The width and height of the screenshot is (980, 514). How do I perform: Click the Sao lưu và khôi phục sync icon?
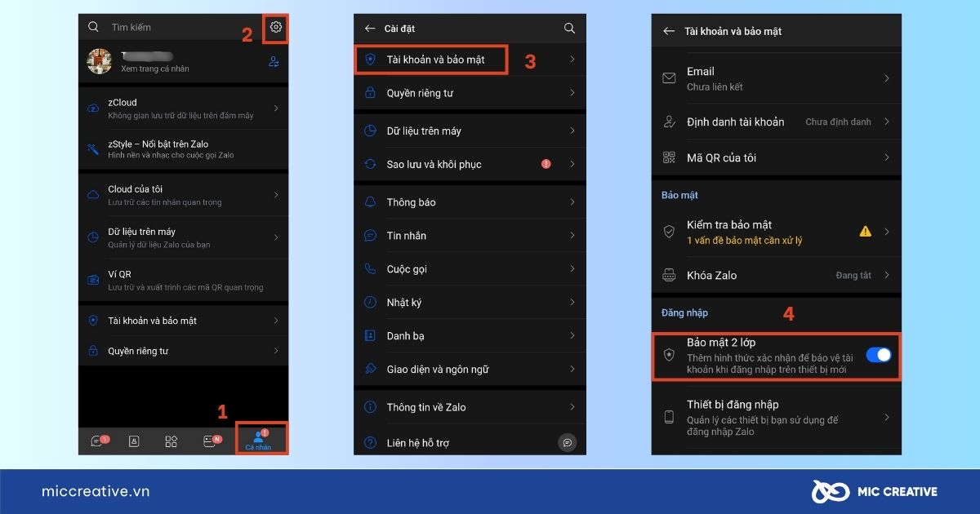[370, 164]
